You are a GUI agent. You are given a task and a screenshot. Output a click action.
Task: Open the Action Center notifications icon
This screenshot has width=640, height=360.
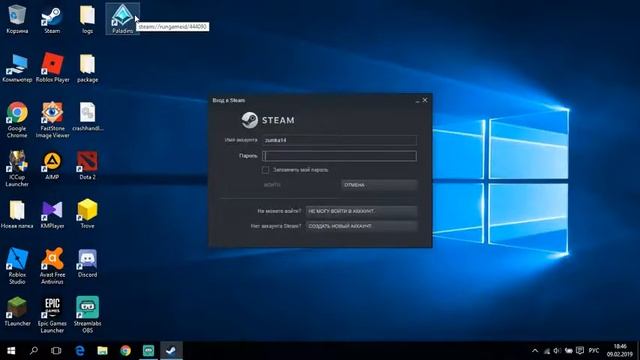[580, 351]
